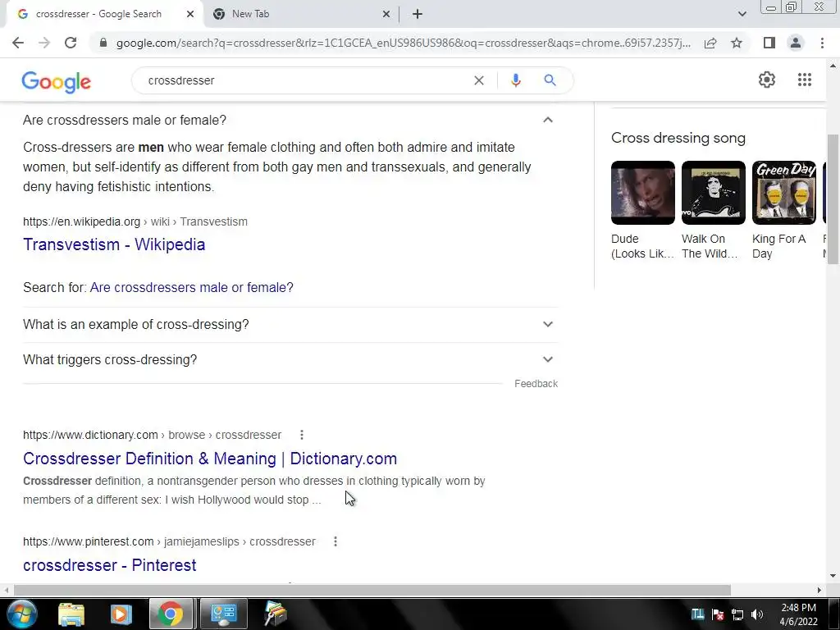The width and height of the screenshot is (840, 630).
Task: Switch to the New Tab tab
Action: (302, 14)
